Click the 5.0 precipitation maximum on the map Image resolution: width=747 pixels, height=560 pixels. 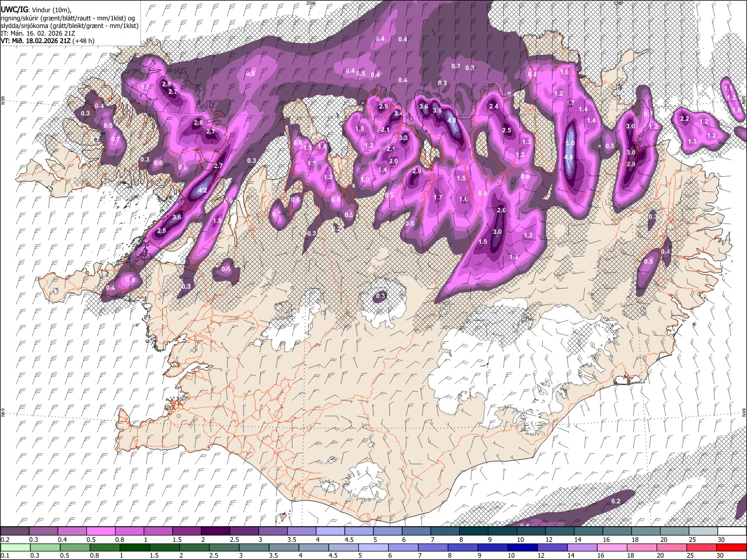coord(570,143)
